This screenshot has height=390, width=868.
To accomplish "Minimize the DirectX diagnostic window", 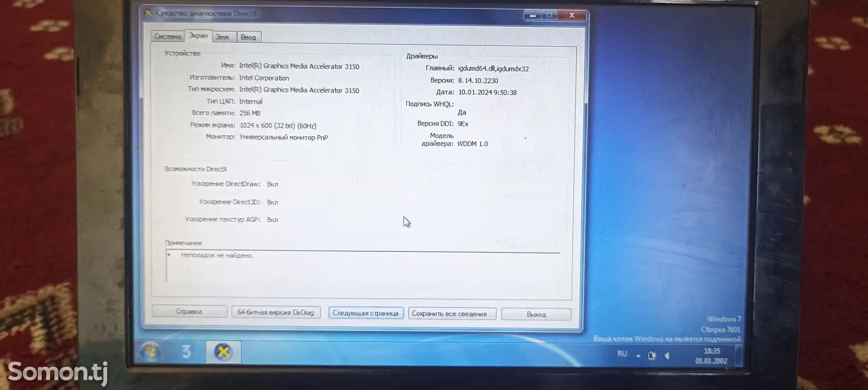I will click(x=532, y=15).
